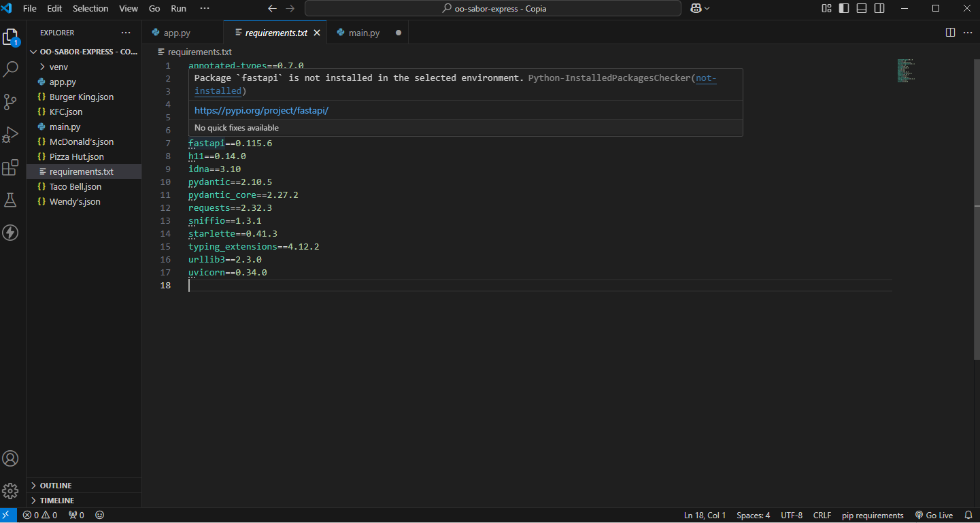Open the editor More Actions ellipsis
Screen dimensions: 980x523
[967, 33]
